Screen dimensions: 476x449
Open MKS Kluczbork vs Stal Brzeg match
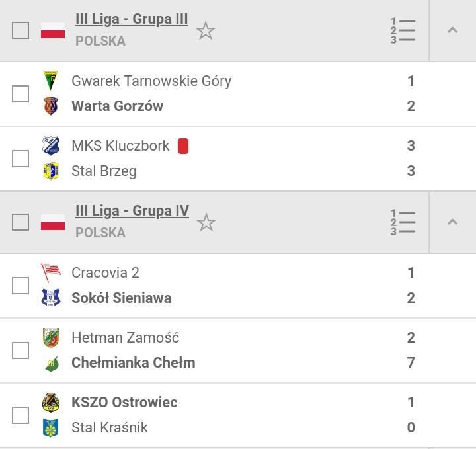238,159
